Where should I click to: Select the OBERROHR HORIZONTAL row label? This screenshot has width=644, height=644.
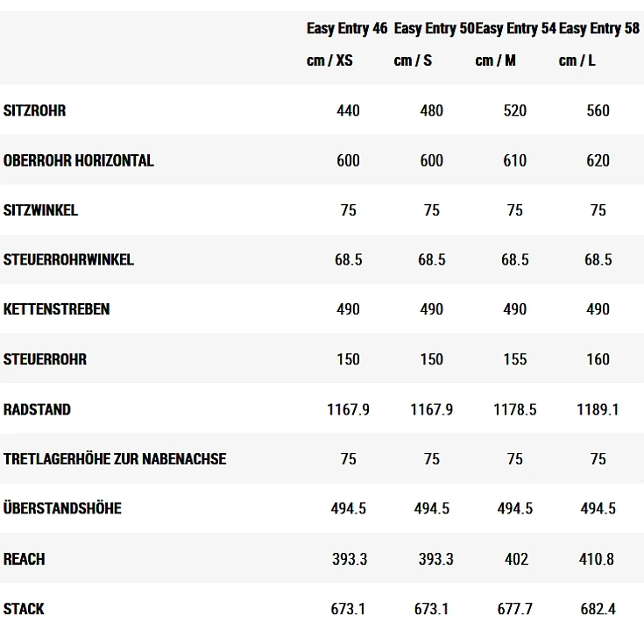click(79, 161)
